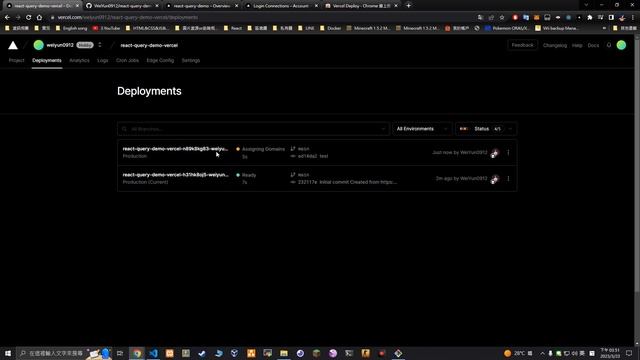
Task: Switch to the Edge Config tab
Action: [x=160, y=60]
